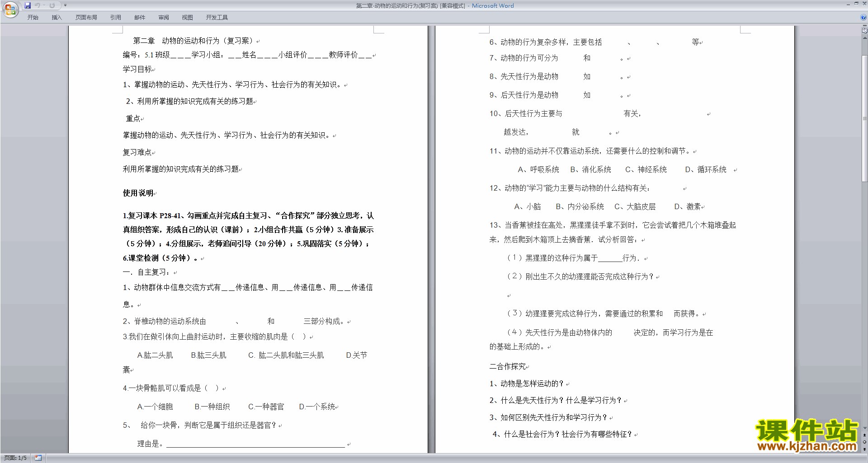
Task: Undo the last action
Action: point(38,5)
